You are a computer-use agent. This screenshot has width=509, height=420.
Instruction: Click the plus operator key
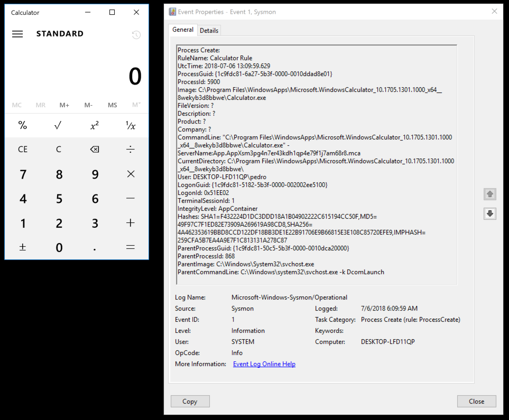tap(131, 223)
